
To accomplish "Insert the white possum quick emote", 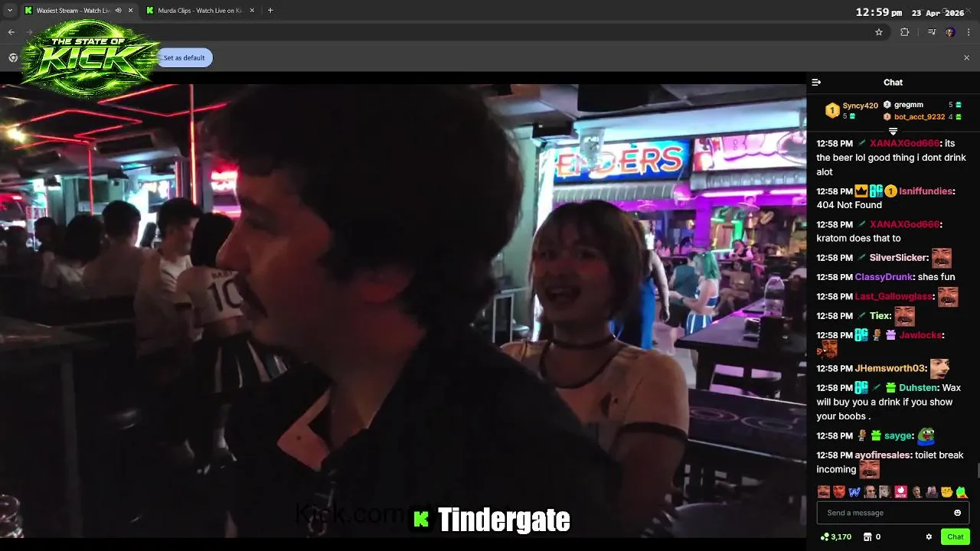I will [x=885, y=491].
